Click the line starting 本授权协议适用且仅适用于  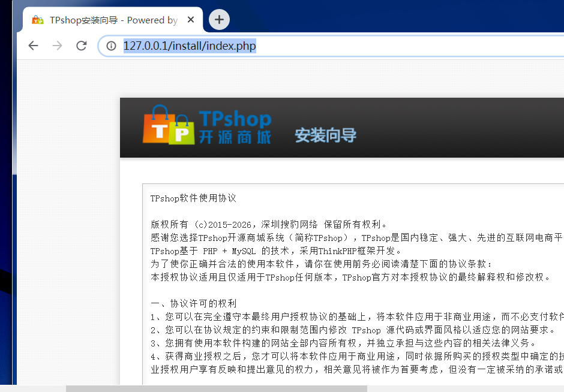coord(351,278)
